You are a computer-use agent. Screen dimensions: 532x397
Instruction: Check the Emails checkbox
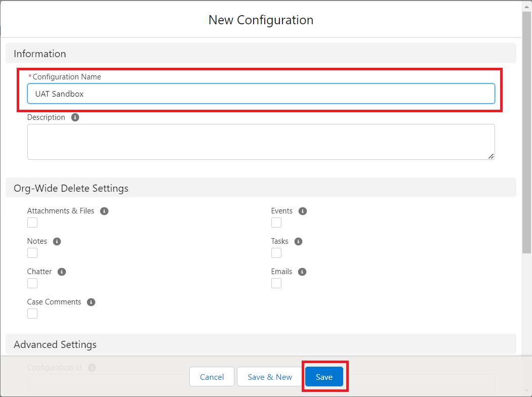click(276, 283)
